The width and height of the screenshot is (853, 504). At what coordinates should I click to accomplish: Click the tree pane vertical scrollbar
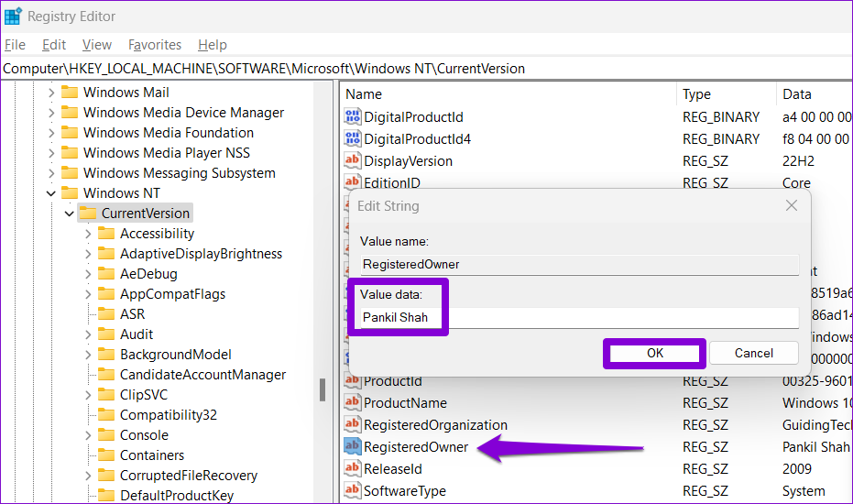tap(323, 389)
